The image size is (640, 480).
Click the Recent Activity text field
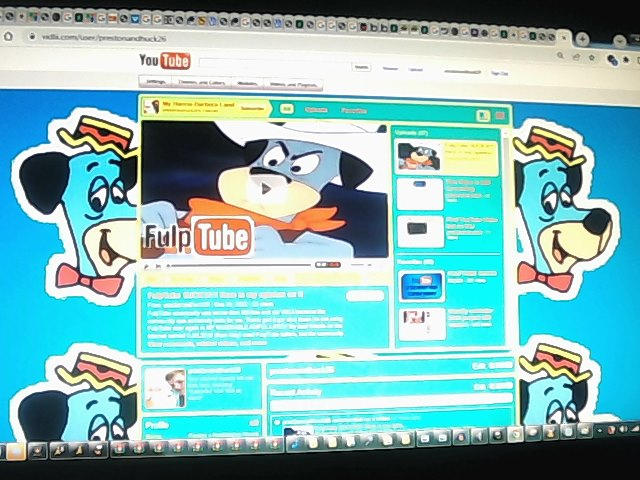click(x=391, y=403)
